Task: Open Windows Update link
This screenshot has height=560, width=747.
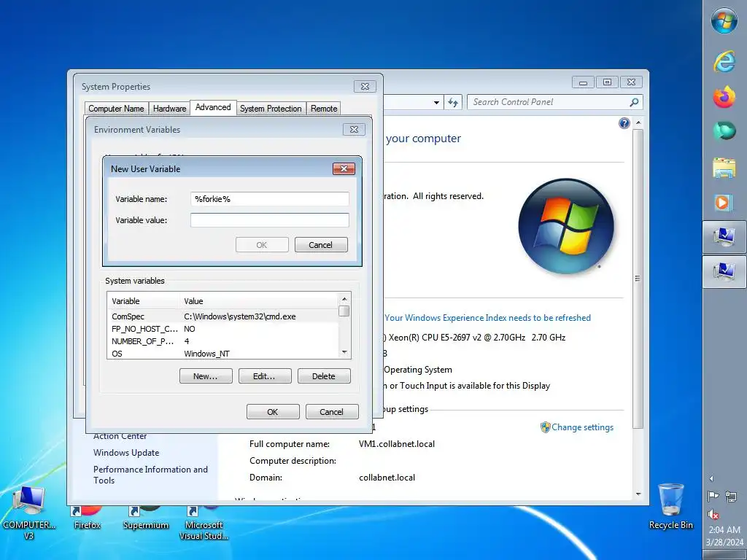Action: click(x=126, y=453)
